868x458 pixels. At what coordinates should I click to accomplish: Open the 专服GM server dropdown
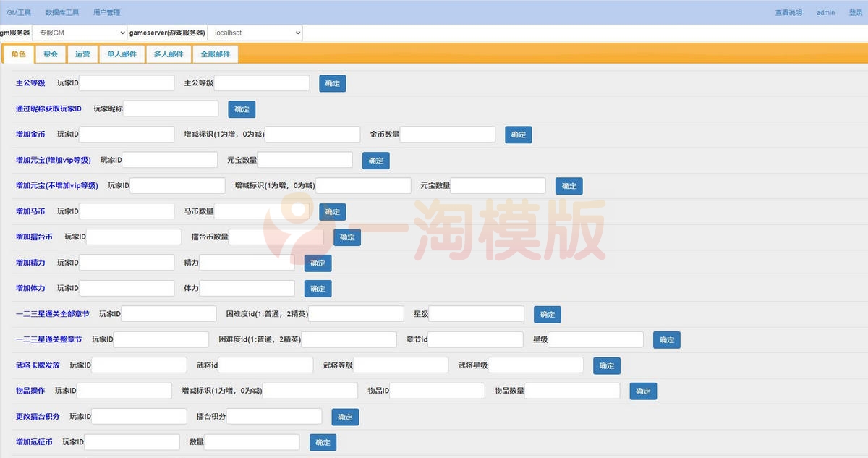click(x=80, y=32)
